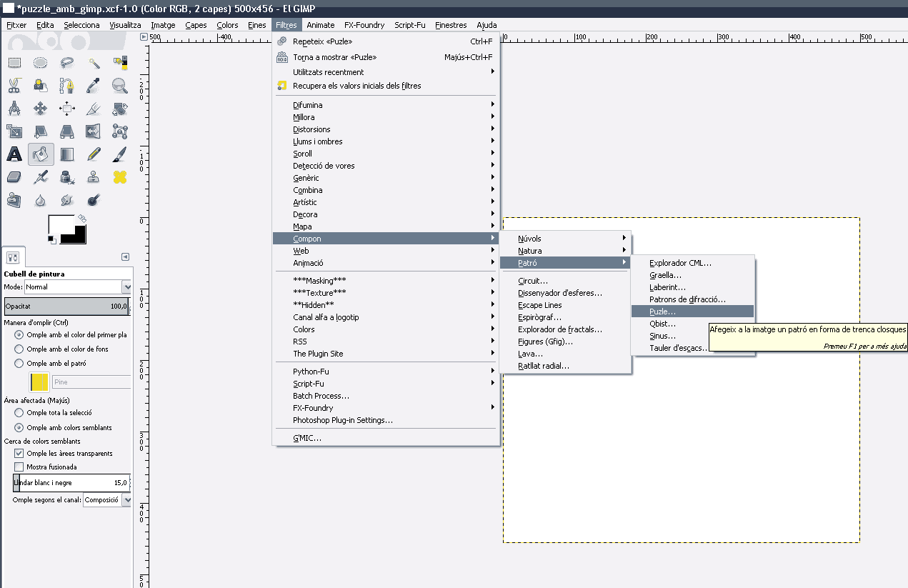Click the Opacitat slider
The width and height of the screenshot is (908, 588).
tap(66, 307)
